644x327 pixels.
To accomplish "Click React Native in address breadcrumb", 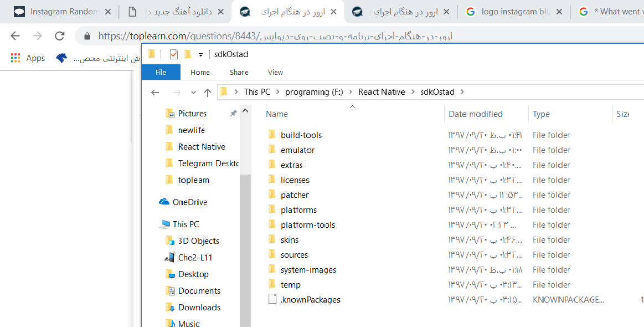I will click(x=382, y=92).
